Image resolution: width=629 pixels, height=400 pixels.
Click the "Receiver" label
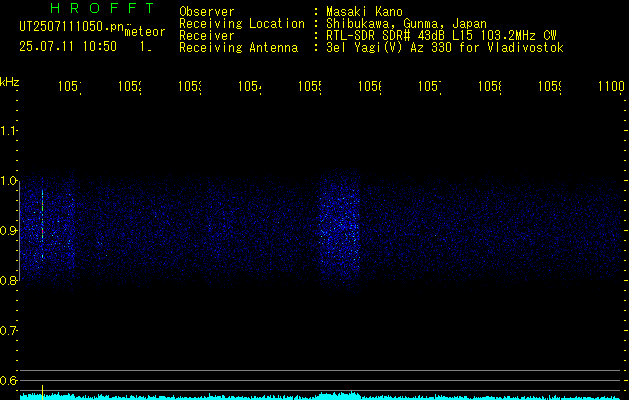point(207,36)
